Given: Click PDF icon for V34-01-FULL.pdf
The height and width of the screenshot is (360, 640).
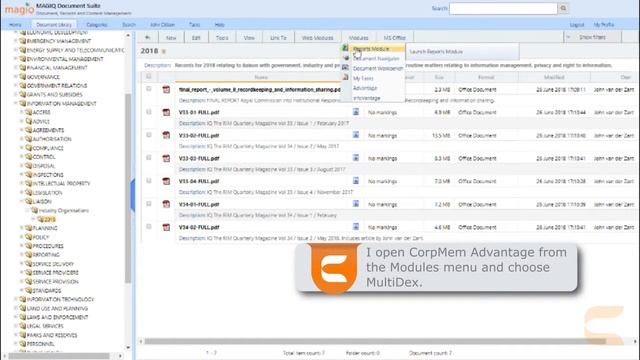Looking at the screenshot, I should tap(166, 204).
